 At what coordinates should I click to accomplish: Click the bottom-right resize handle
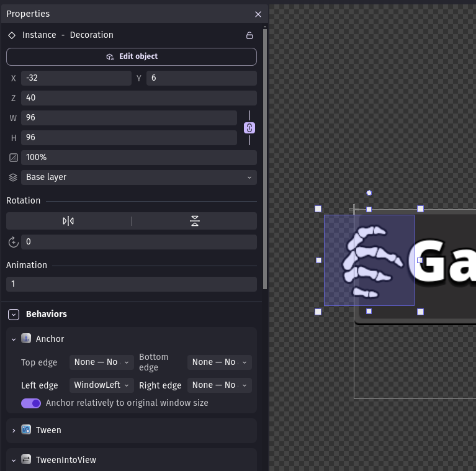[420, 312]
